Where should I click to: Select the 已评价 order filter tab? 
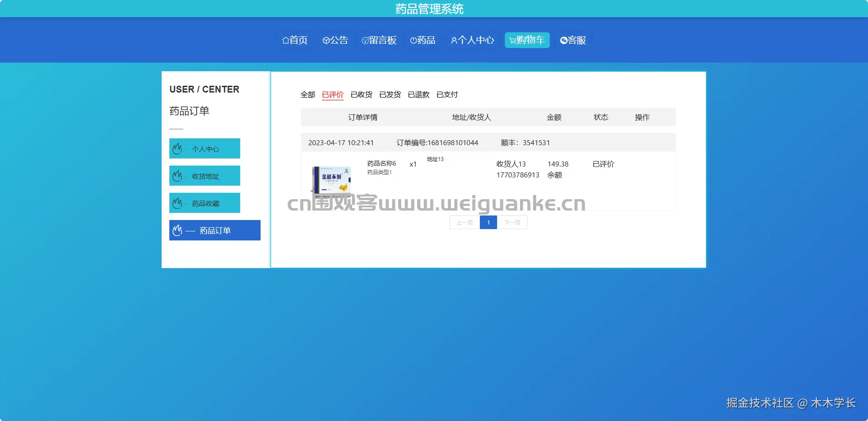[x=333, y=94]
